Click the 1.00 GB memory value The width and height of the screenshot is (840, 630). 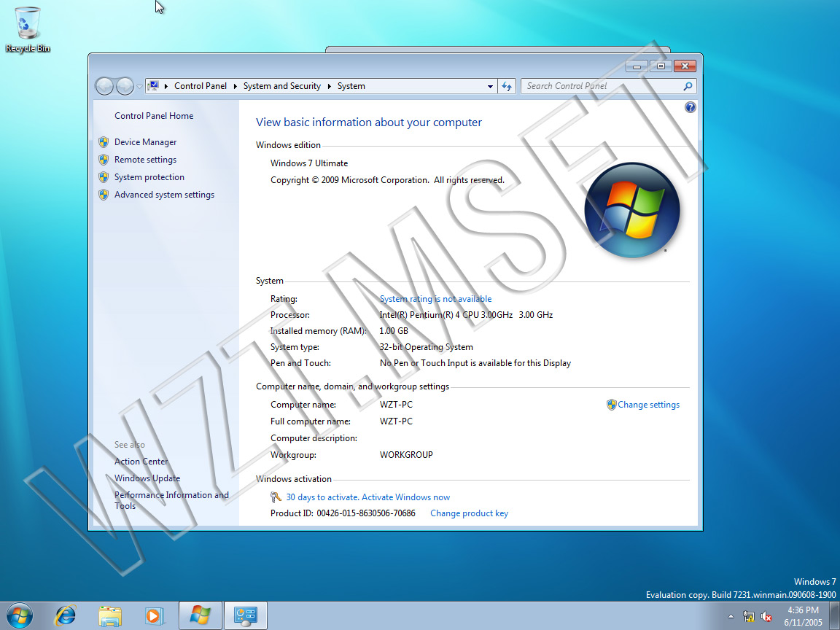point(394,331)
